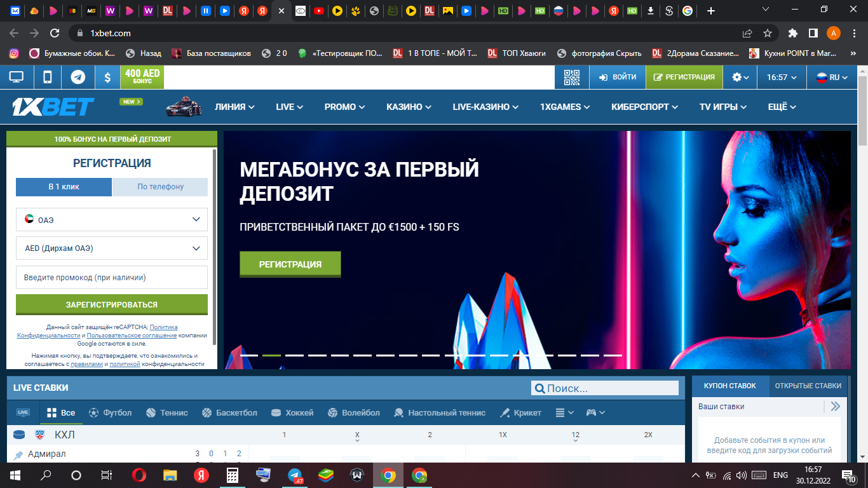Image resolution: width=868 pixels, height=488 pixels.
Task: Click the browser address bar
Action: [x=407, y=33]
